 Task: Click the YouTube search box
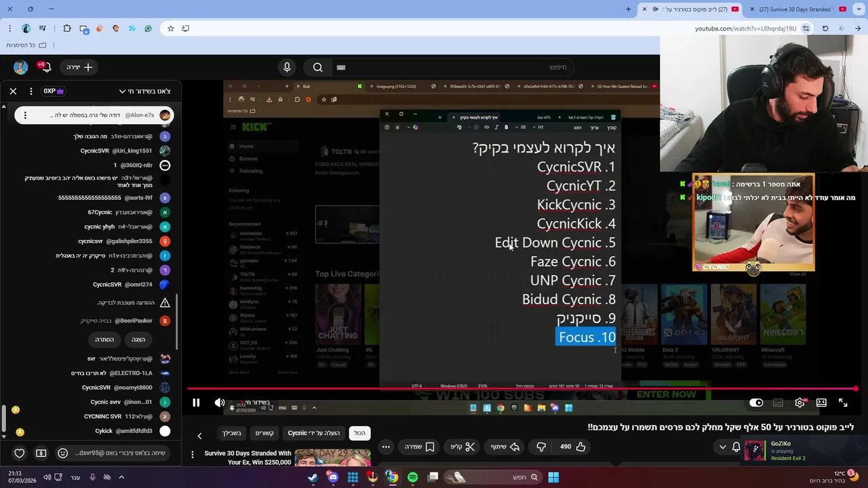click(x=452, y=67)
